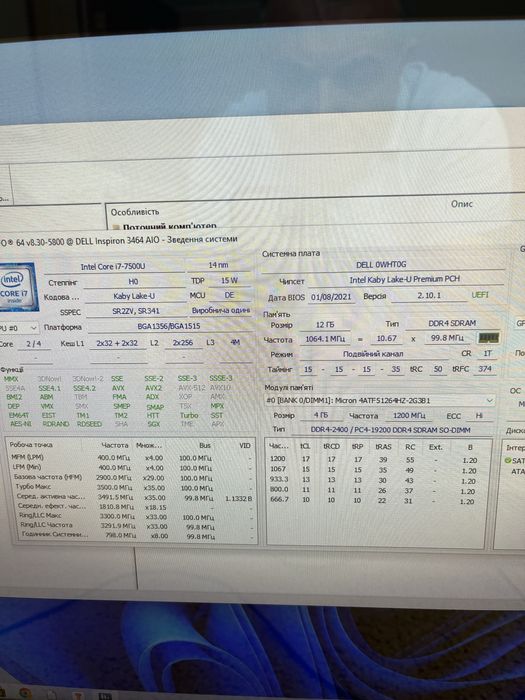Viewport: 525px width, 700px height.
Task: Click the VMX feature label
Action: 47,406
